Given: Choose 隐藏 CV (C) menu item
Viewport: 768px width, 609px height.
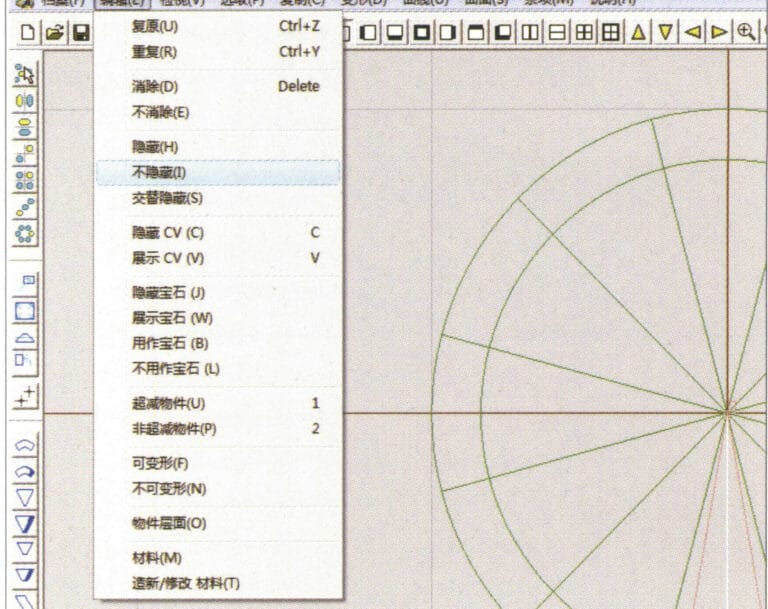Looking at the screenshot, I should coord(218,232).
